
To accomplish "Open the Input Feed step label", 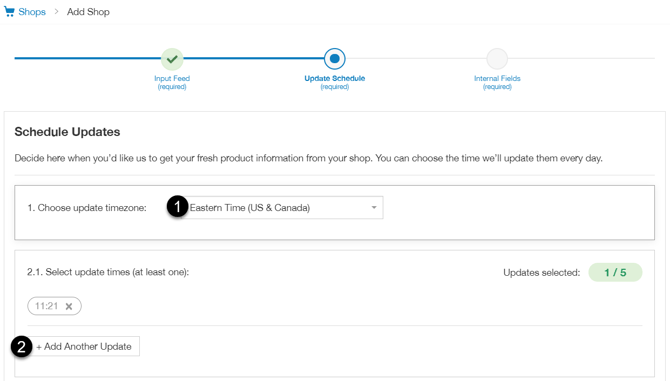I will (172, 82).
